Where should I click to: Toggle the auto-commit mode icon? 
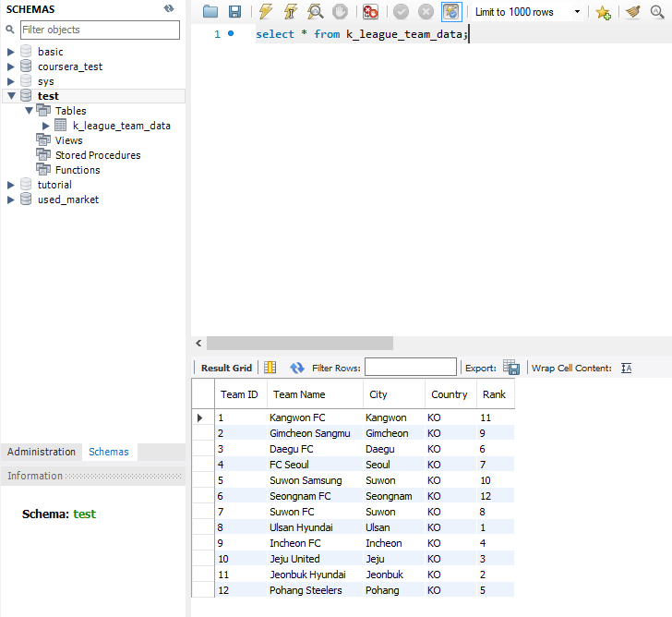[x=451, y=12]
